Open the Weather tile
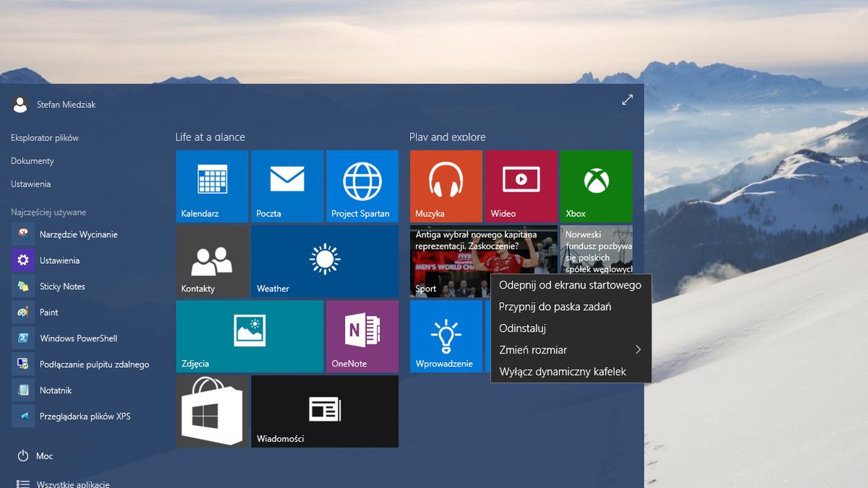Screen dimensions: 868x488 tap(325, 261)
